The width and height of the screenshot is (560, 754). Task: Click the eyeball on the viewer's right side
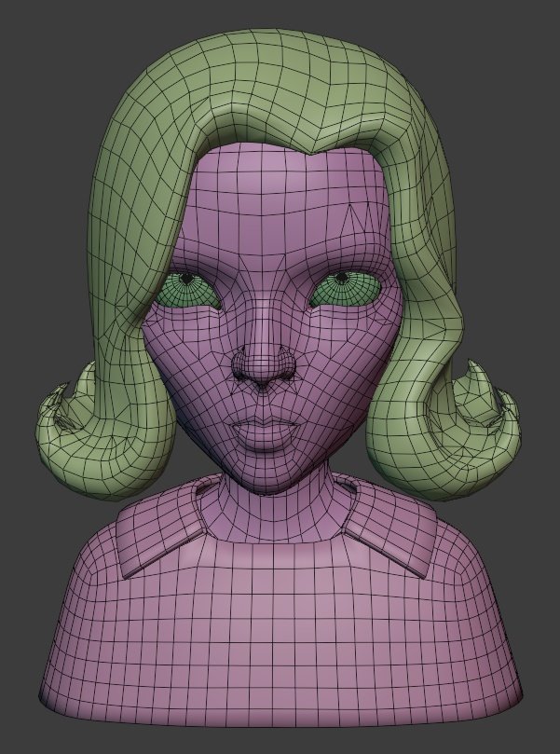[344, 289]
